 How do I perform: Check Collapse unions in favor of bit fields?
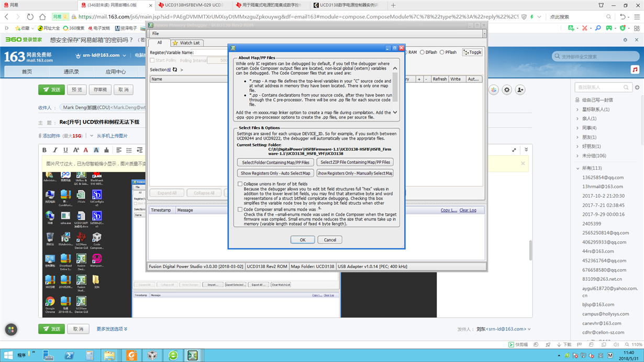coord(240,184)
